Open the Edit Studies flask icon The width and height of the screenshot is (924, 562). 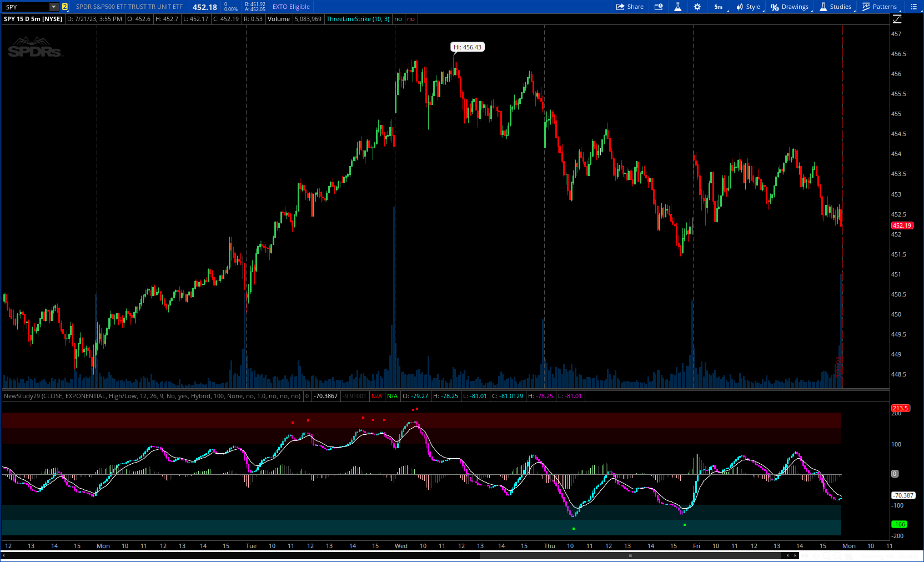pyautogui.click(x=678, y=7)
